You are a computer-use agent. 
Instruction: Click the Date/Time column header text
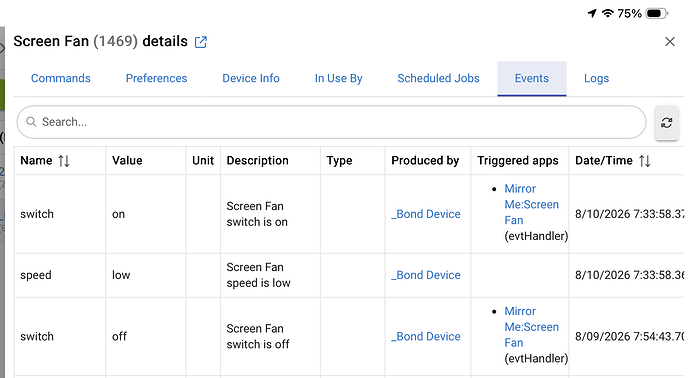[x=604, y=161]
